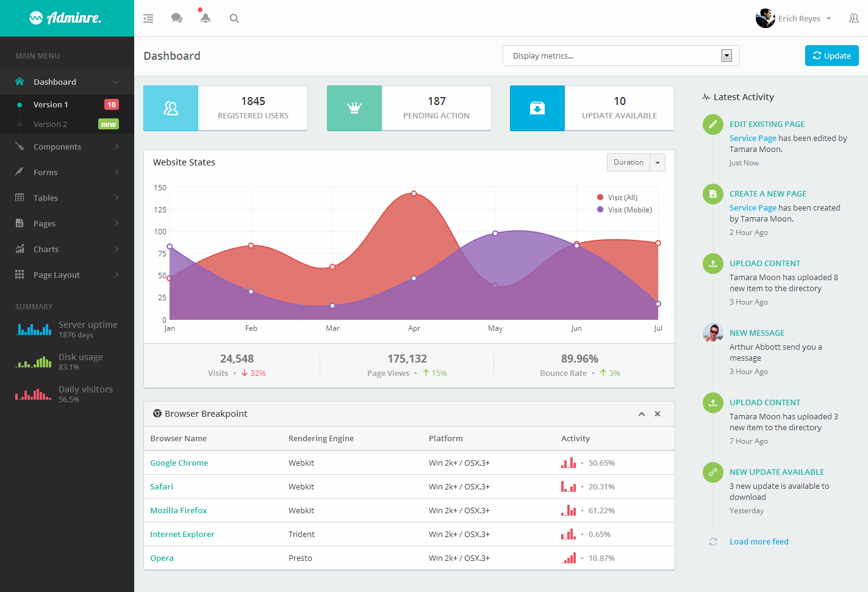The height and width of the screenshot is (592, 868).
Task: Click the Update button
Action: (832, 56)
